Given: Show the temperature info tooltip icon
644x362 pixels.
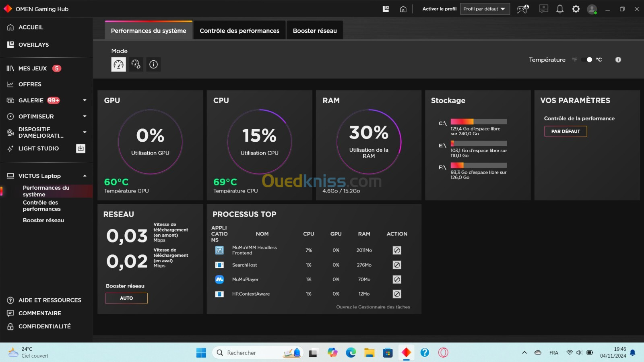Looking at the screenshot, I should pyautogui.click(x=618, y=60).
